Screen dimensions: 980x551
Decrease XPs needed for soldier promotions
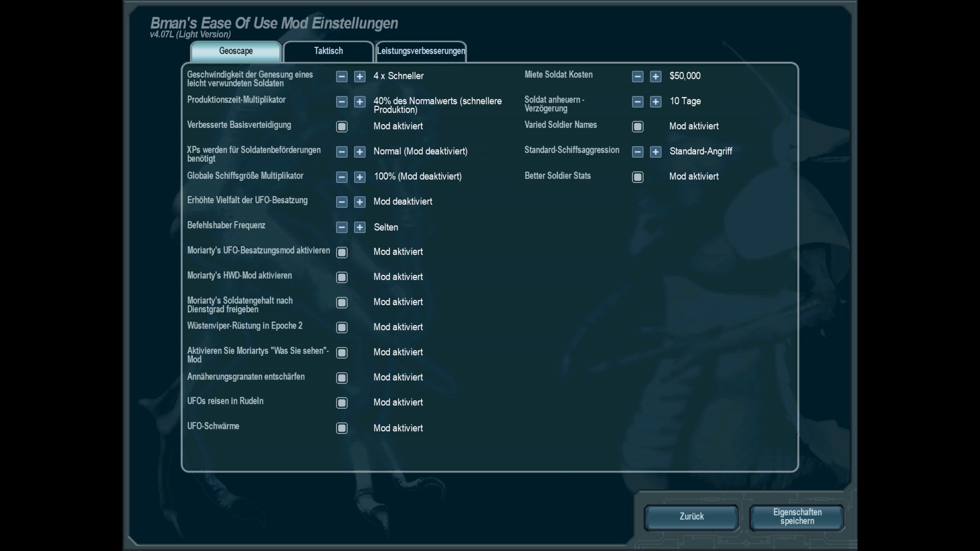[x=341, y=152]
